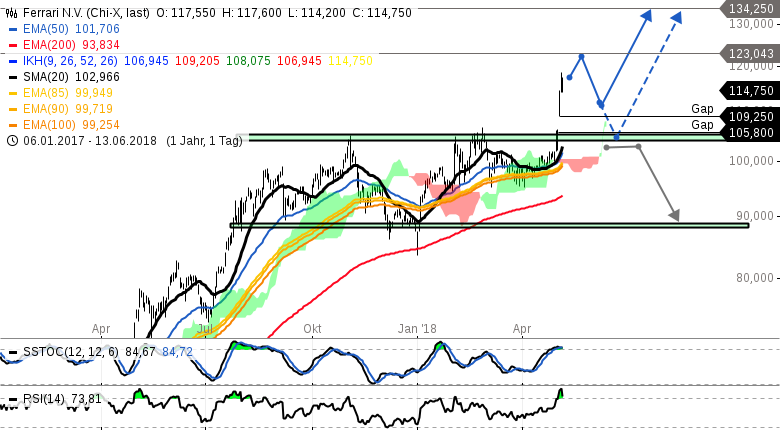Click the black SMA(20) color marker
This screenshot has height=430, width=780.
[13, 77]
